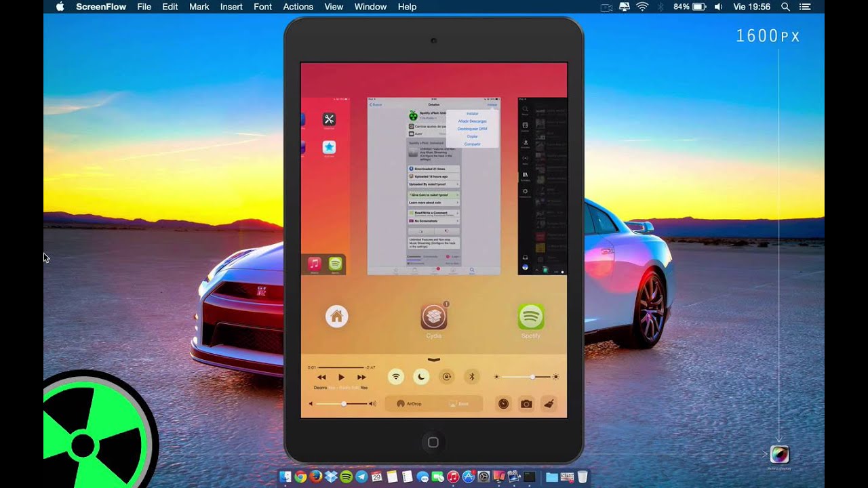Toggle Bluetooth in iPad Control Center
Image resolution: width=868 pixels, height=488 pixels.
point(473,377)
